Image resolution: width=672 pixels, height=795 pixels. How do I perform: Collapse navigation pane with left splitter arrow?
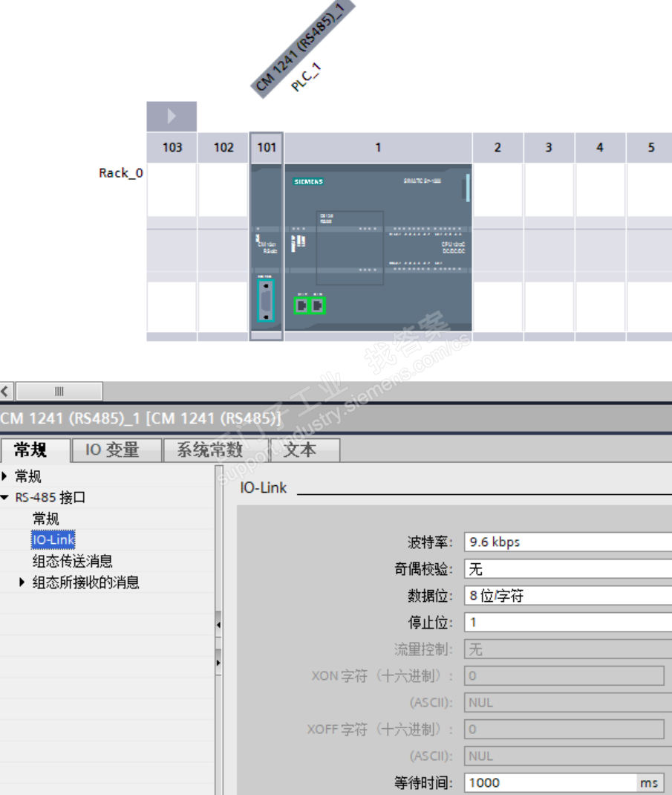(x=218, y=625)
